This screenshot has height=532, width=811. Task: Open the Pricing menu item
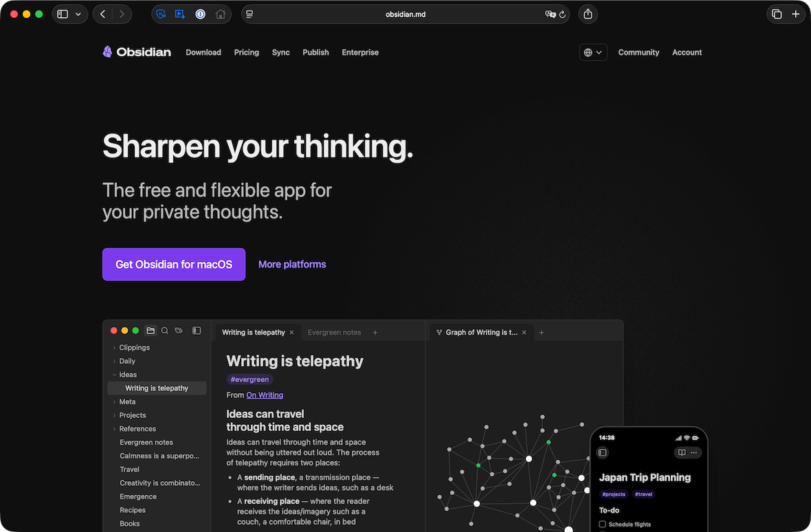click(246, 52)
